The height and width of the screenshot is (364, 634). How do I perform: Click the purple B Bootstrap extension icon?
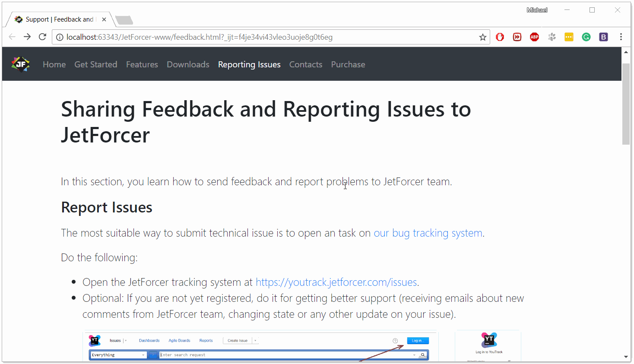[603, 37]
